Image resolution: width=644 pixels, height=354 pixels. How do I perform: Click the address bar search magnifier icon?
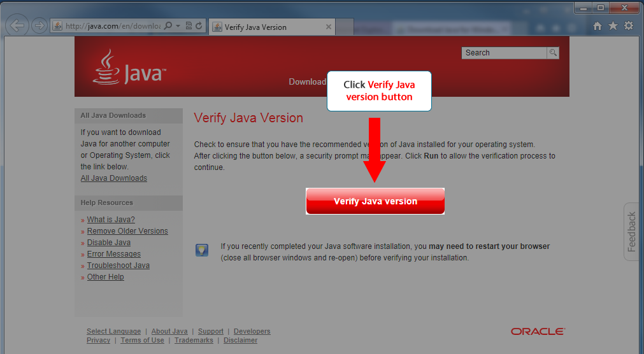tap(168, 26)
